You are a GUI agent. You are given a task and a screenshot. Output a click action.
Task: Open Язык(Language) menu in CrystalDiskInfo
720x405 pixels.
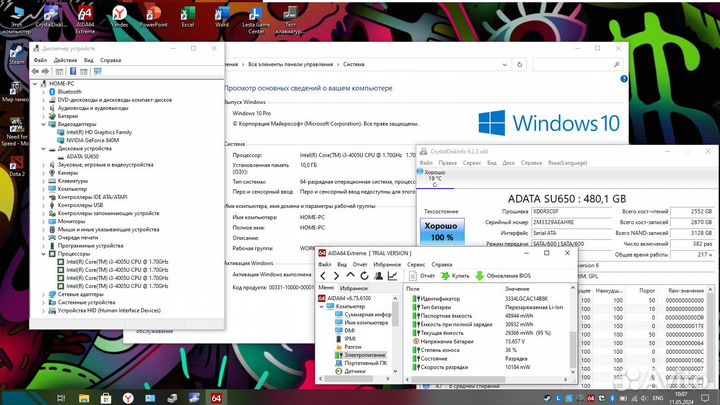(567, 163)
